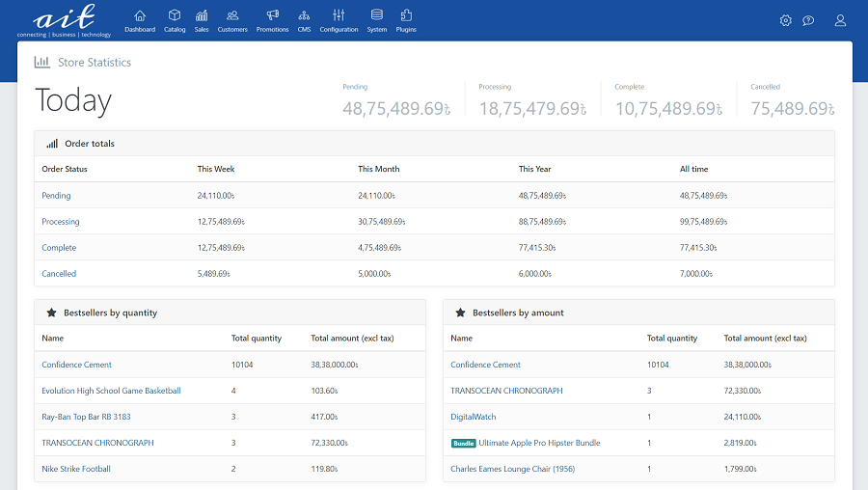Viewport: 868px width, 490px height.
Task: Click Total quantity header in Bestsellers by amount
Action: point(672,339)
